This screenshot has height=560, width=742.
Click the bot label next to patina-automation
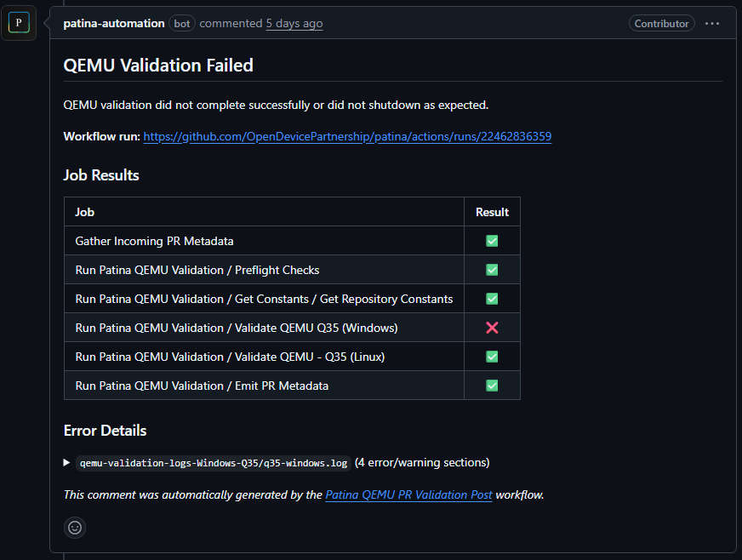point(181,24)
